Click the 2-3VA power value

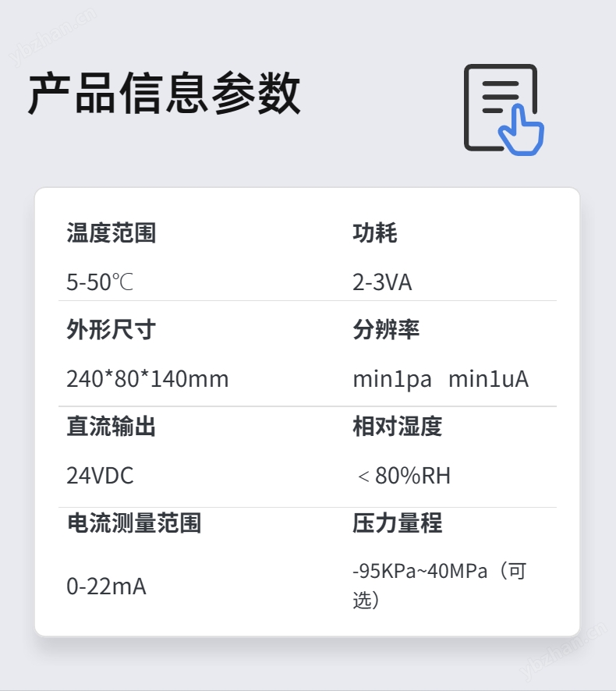[x=382, y=282]
